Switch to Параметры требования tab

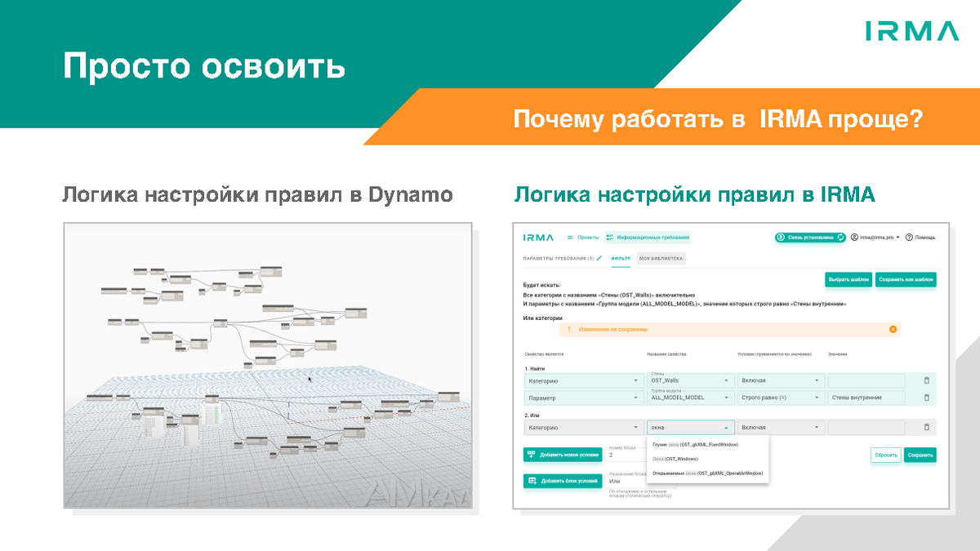tap(558, 258)
